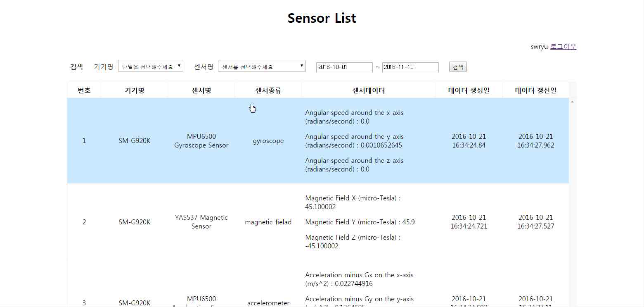
Task: Click the 기기명 column header
Action: click(135, 90)
